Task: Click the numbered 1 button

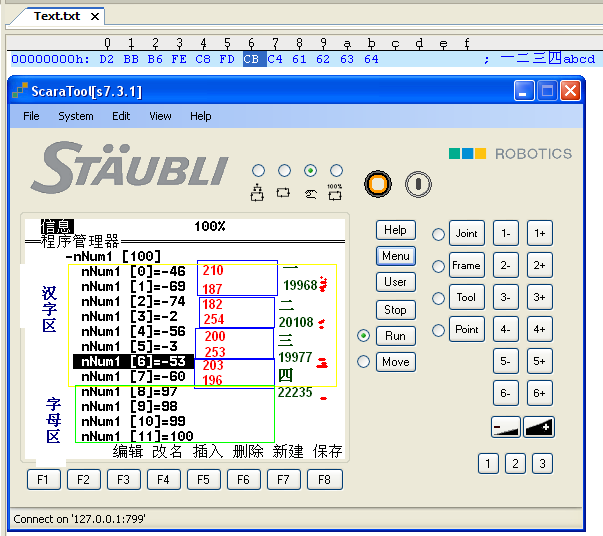Action: click(488, 464)
